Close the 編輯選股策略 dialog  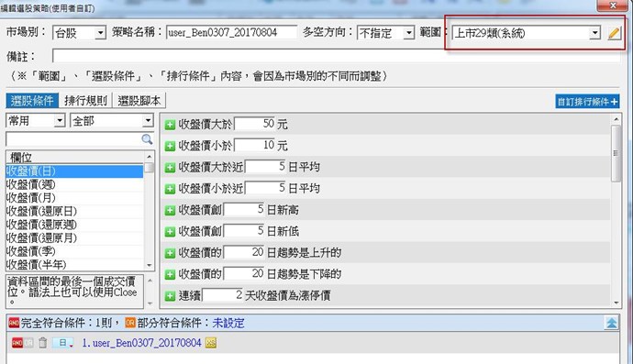point(613,5)
